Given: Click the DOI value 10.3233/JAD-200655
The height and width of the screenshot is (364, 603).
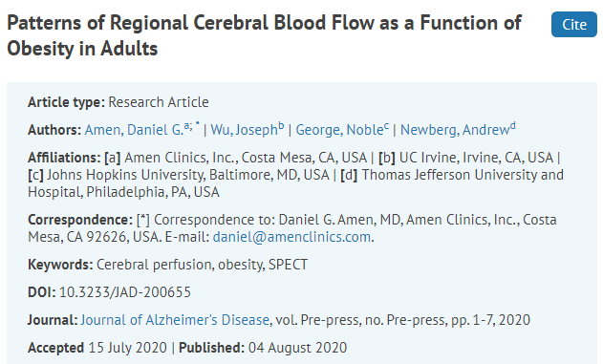Looking at the screenshot, I should tap(125, 292).
